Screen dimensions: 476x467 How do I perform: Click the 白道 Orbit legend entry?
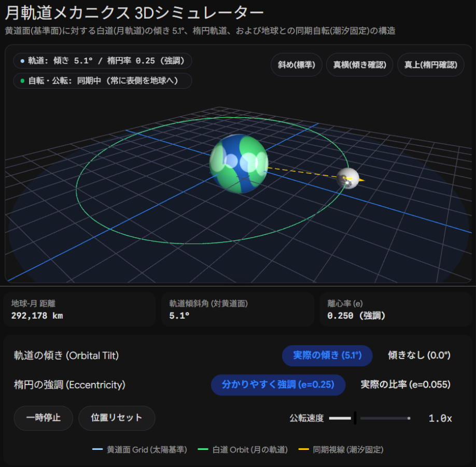pyautogui.click(x=243, y=449)
